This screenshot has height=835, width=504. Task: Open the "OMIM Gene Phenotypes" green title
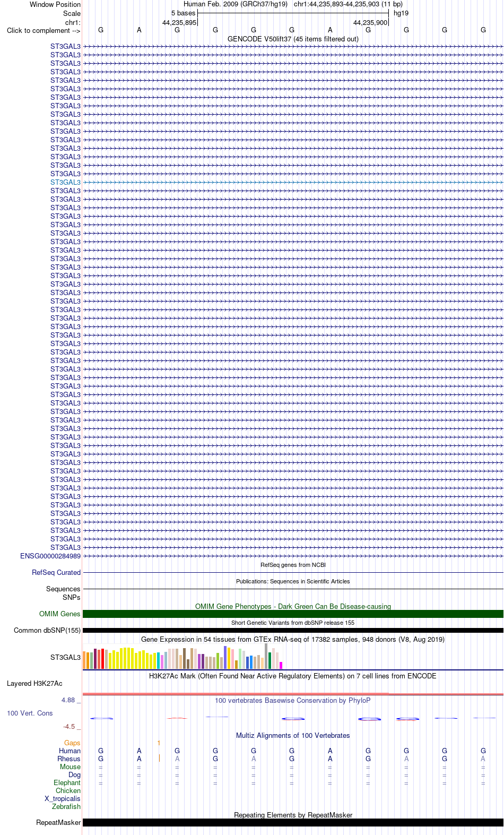point(293,606)
